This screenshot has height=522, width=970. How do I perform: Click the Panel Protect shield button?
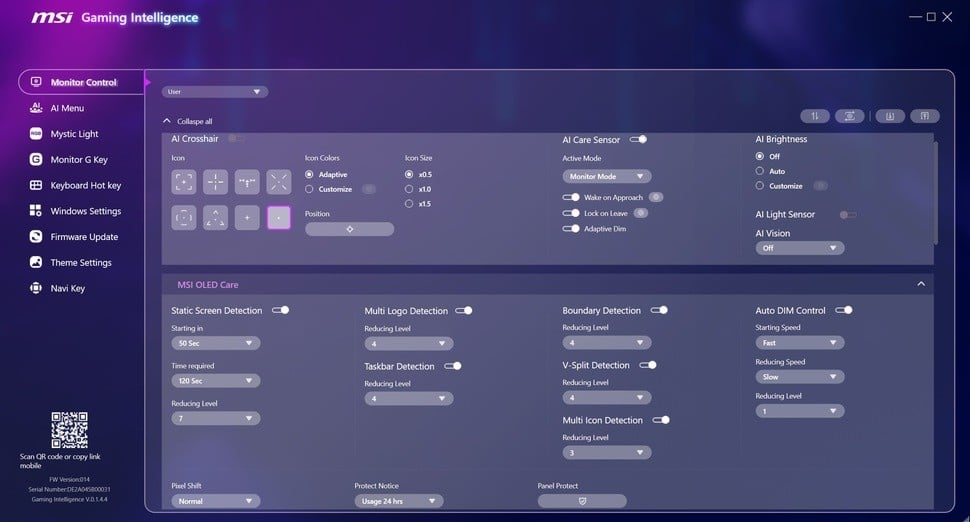[582, 501]
